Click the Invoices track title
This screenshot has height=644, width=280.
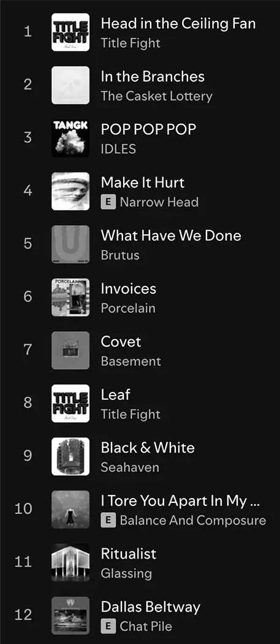click(129, 288)
